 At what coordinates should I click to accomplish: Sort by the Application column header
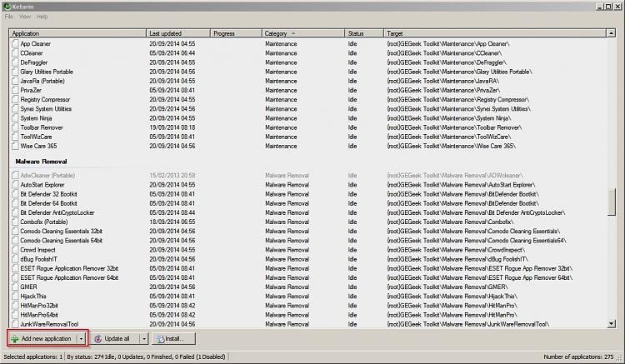77,33
